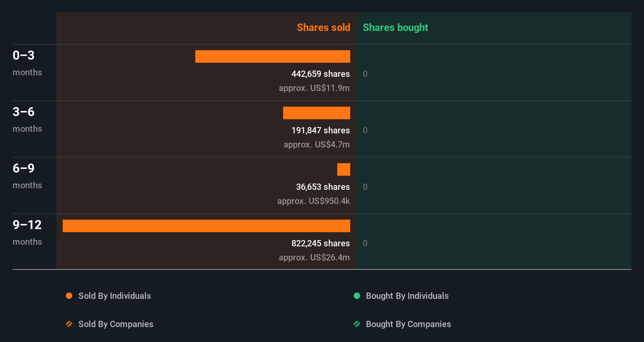The height and width of the screenshot is (342, 644).
Task: Click the Shares sold column header
Action: tap(324, 27)
